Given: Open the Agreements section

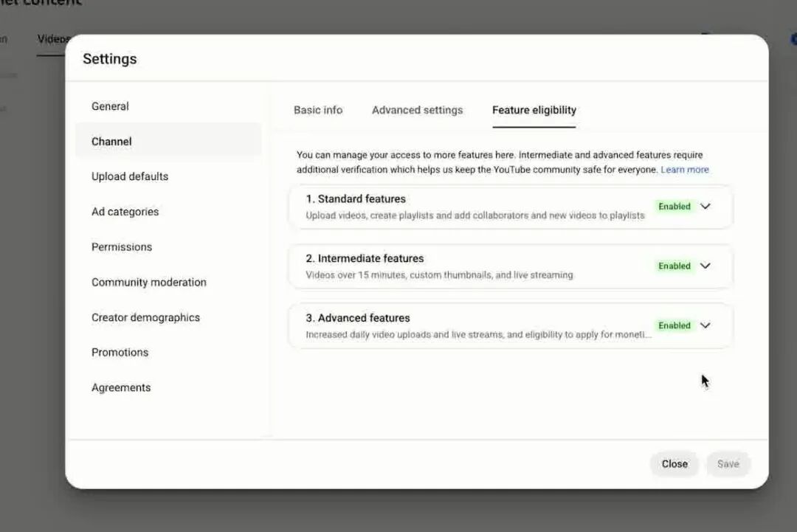Looking at the screenshot, I should (x=121, y=387).
